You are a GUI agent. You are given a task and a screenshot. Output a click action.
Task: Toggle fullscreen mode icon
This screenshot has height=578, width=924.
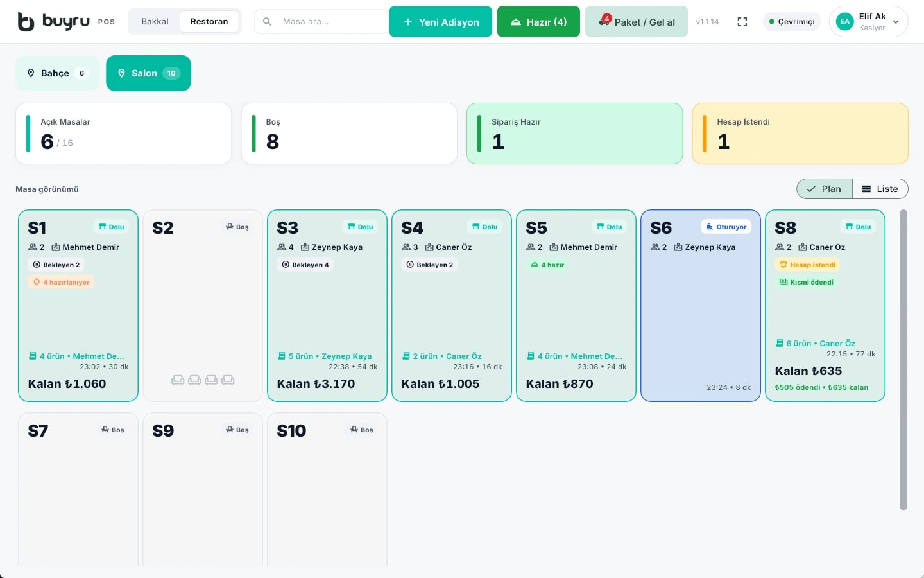[x=742, y=22]
